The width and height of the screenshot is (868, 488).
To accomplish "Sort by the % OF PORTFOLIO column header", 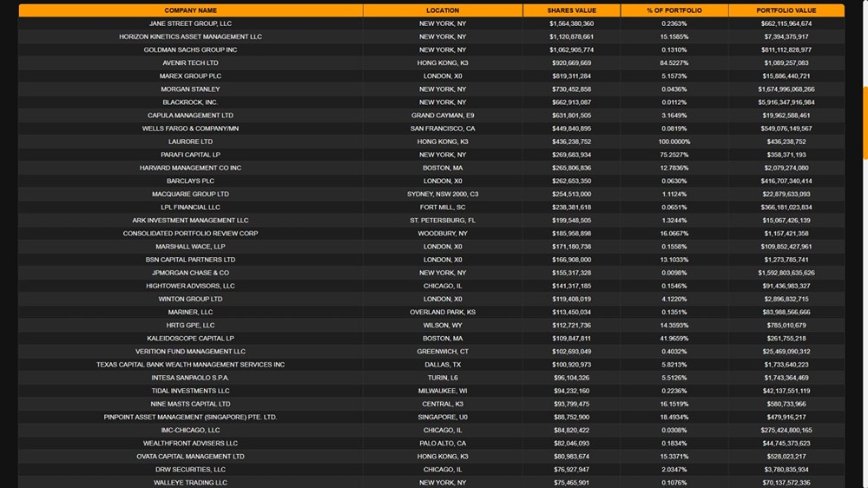I will point(674,10).
